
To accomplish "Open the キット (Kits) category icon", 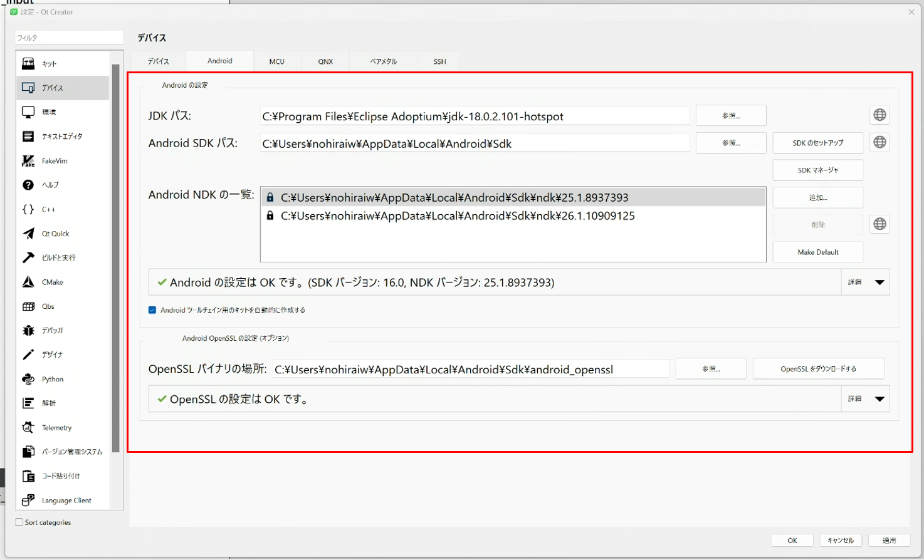I will tap(29, 63).
